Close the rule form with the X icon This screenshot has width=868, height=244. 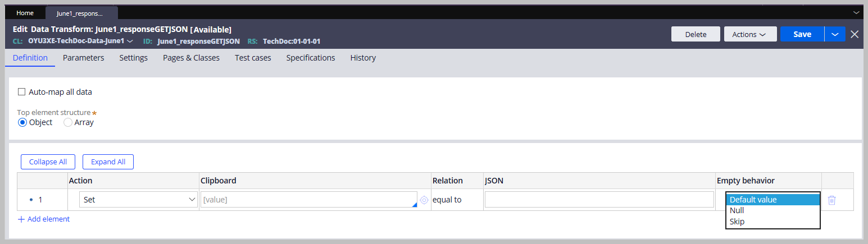[855, 34]
